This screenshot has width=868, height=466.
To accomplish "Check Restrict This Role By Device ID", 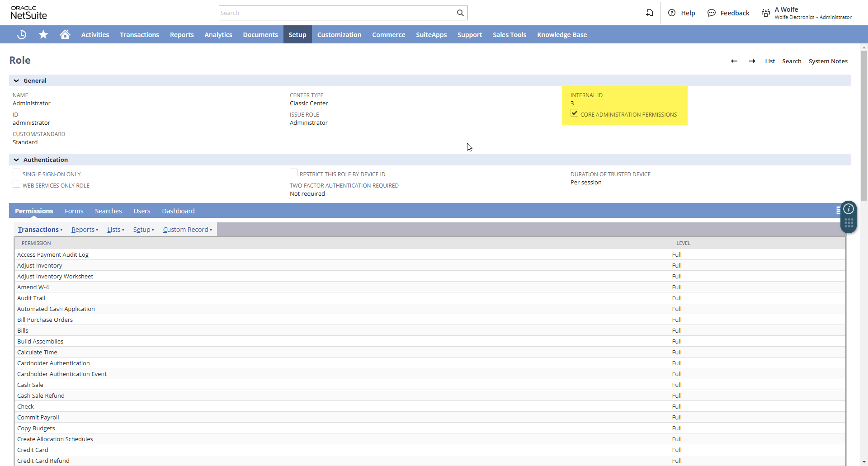I will [x=294, y=173].
